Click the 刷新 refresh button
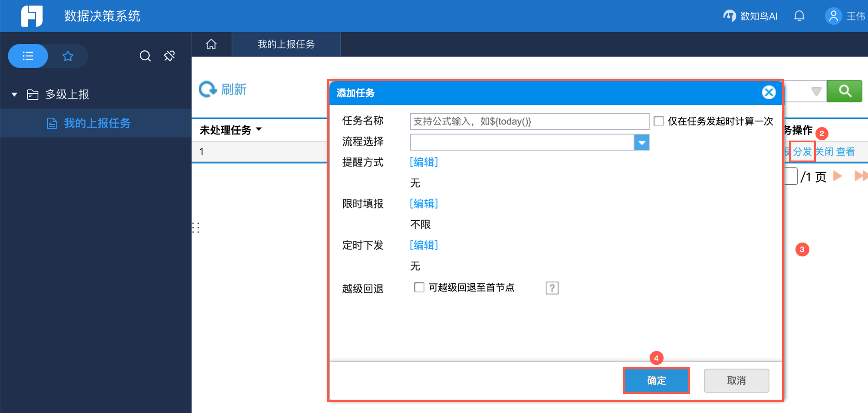The width and height of the screenshot is (868, 413). point(223,89)
